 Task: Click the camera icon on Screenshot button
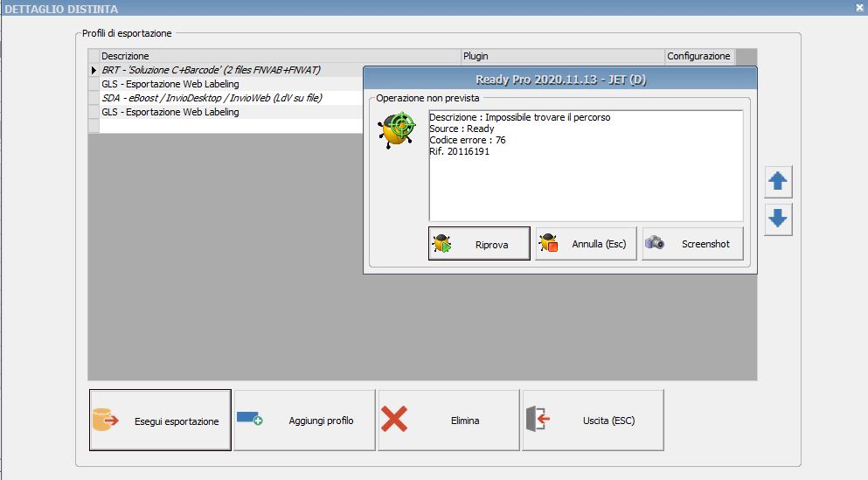point(655,242)
